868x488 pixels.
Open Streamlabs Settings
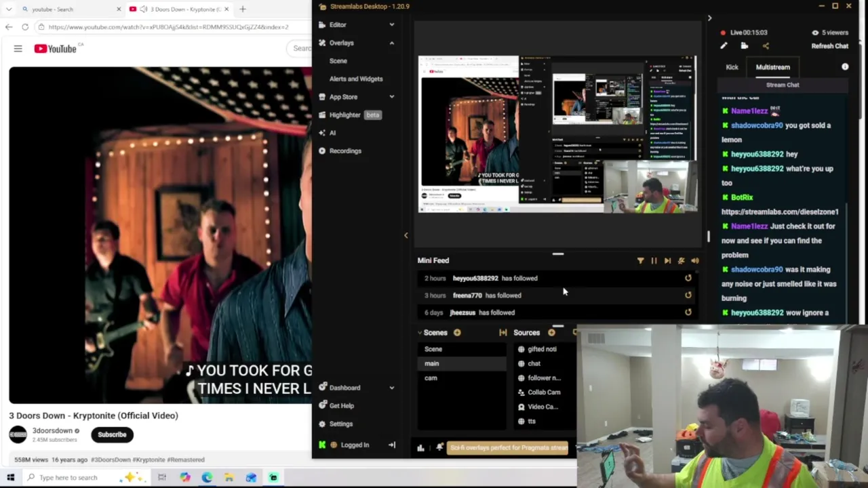(x=340, y=424)
